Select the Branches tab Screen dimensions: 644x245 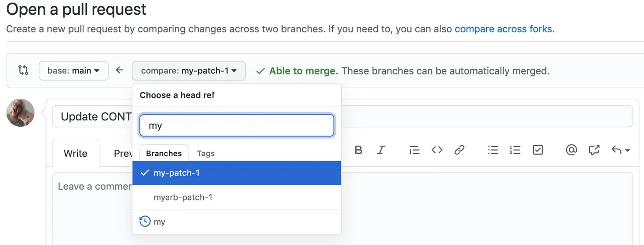coord(164,154)
